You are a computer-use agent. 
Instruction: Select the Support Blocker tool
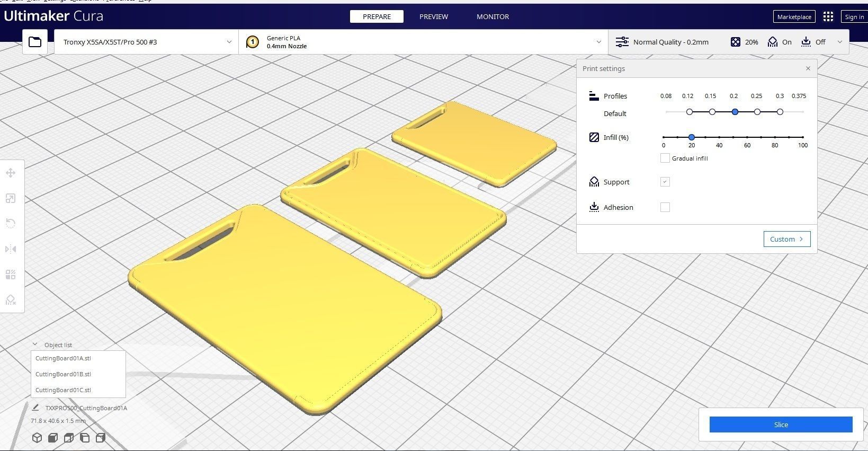point(11,300)
